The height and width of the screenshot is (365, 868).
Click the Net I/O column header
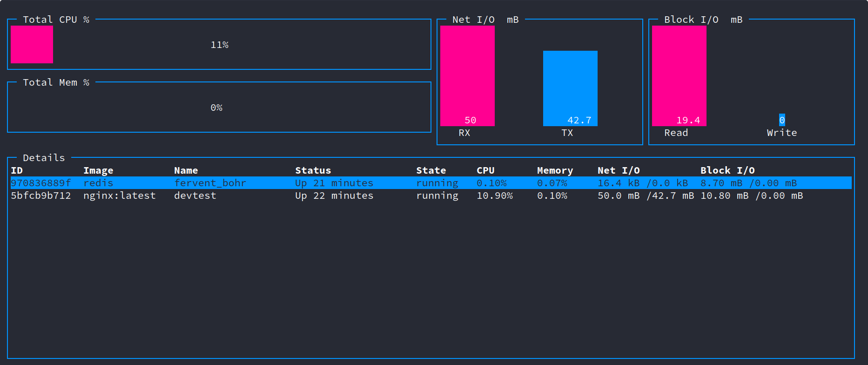619,170
